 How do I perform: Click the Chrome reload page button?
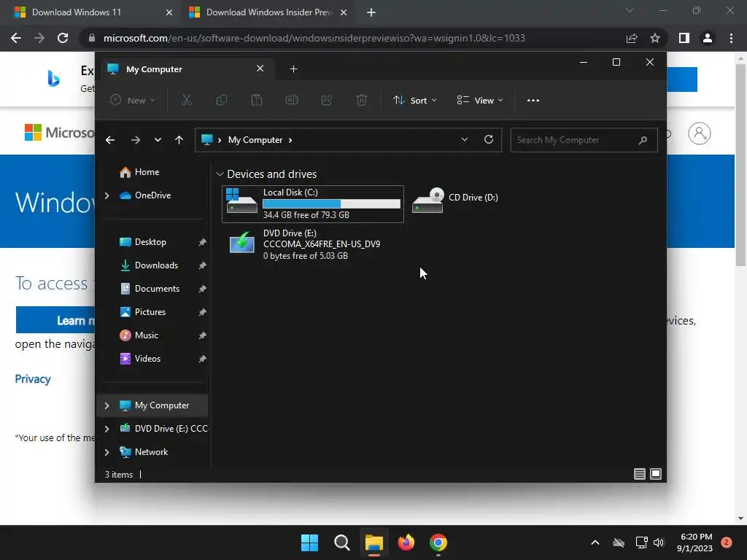click(x=63, y=38)
